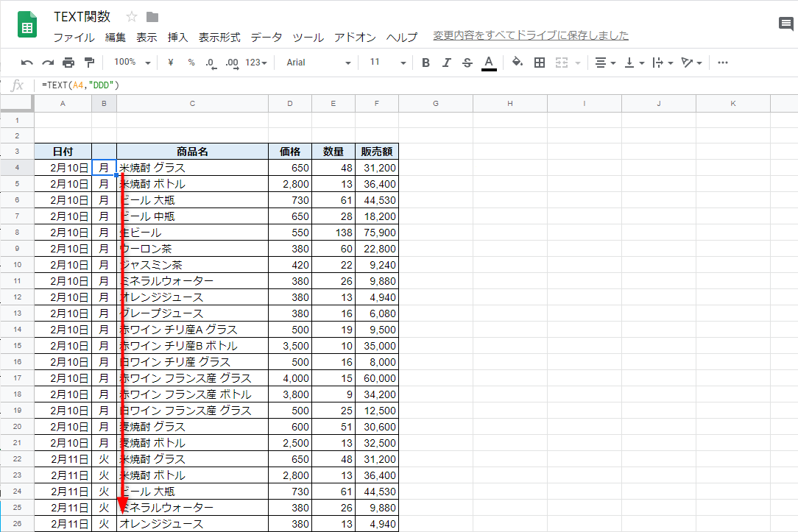Screen dimensions: 798x532
Task: Click cell with ウーロン茶
Action: (x=192, y=249)
